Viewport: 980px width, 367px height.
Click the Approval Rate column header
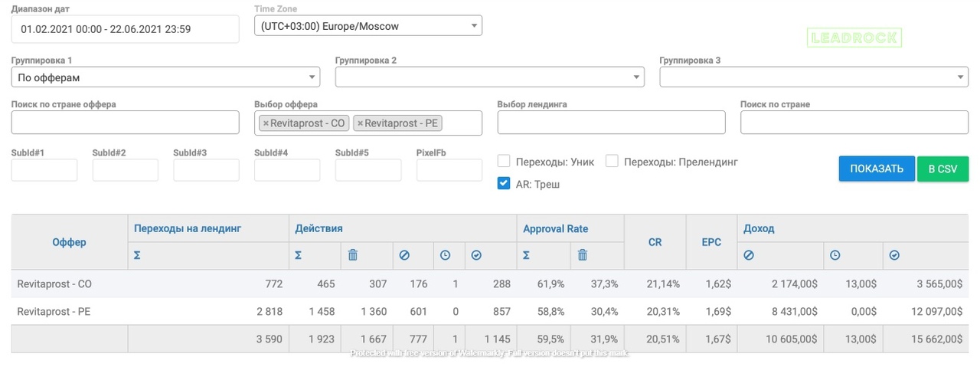[557, 228]
